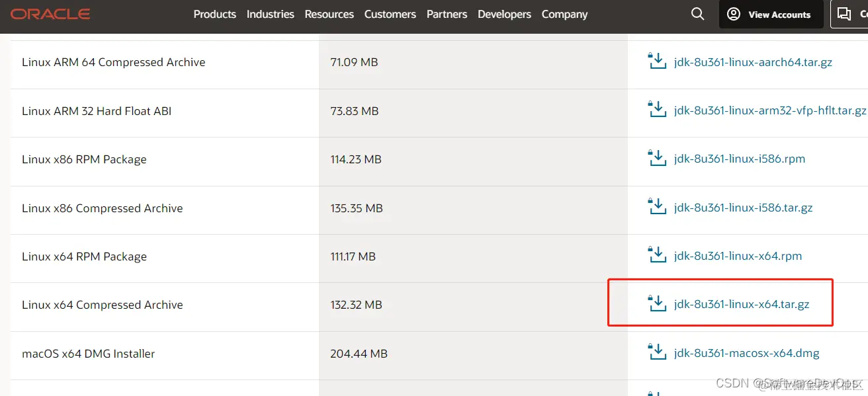
Task: Download jdk-8u361-linux-arm32-vfp-hflt.tar.gz link
Action: pyautogui.click(x=770, y=110)
